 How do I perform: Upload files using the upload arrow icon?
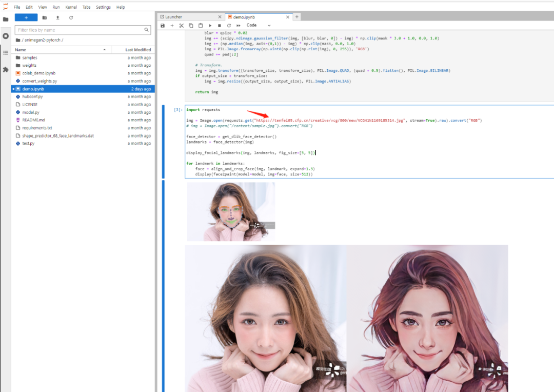click(58, 18)
